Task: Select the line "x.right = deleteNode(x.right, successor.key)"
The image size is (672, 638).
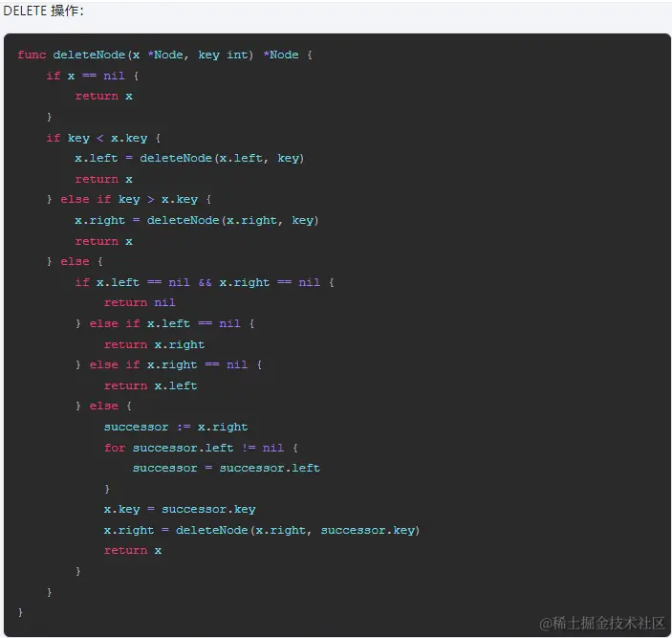Action: [262, 530]
